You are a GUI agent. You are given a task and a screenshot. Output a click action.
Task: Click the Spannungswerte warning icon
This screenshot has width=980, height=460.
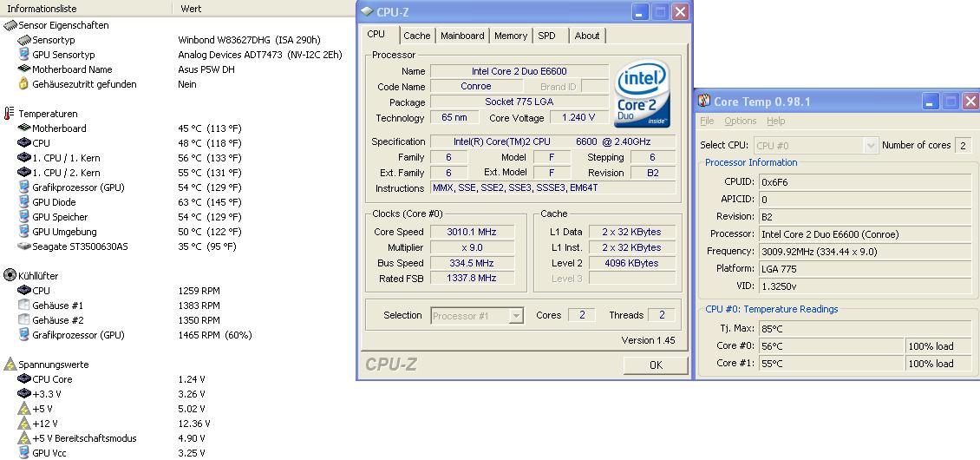tap(10, 365)
